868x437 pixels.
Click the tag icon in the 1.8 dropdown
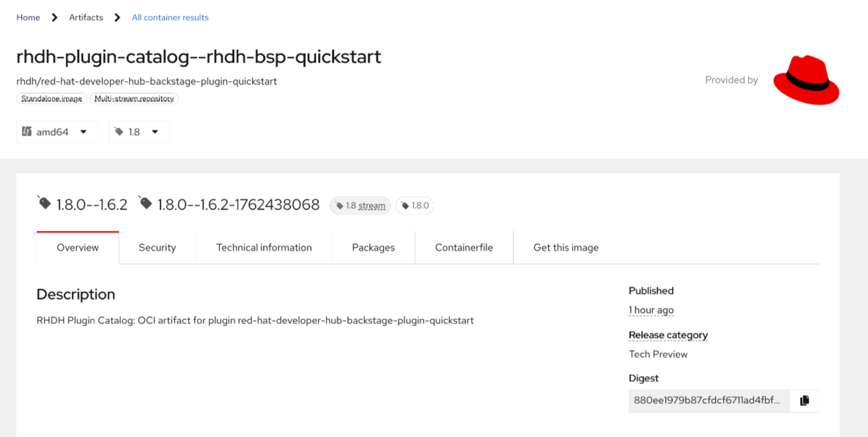click(x=119, y=132)
